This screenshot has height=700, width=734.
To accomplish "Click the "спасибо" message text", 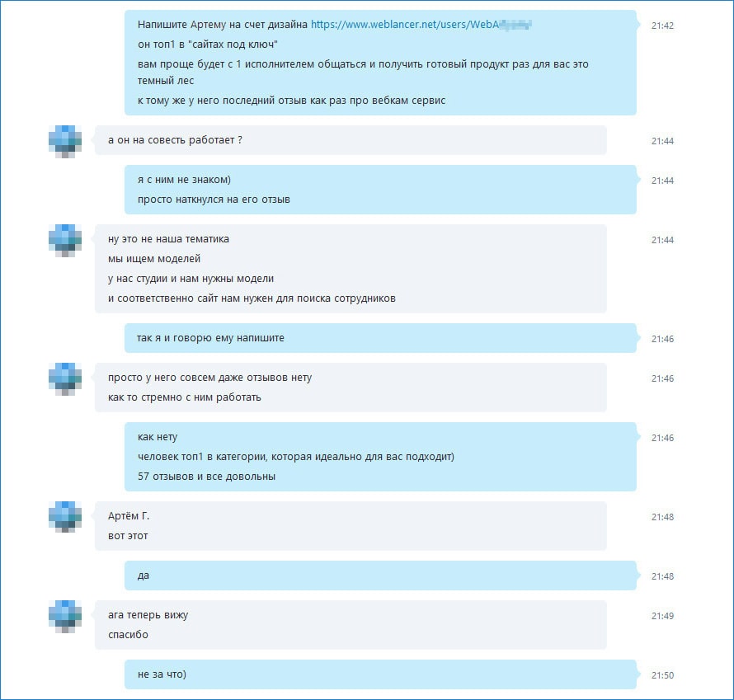I will point(128,635).
